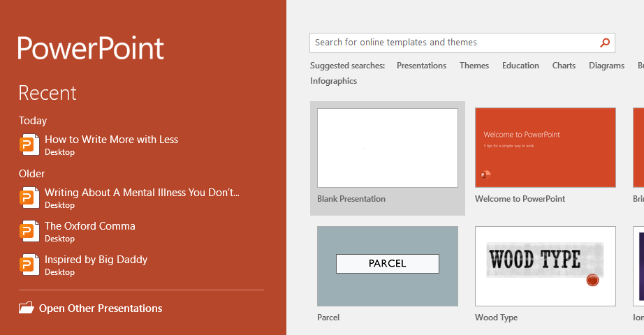Click the open folder icon

[x=27, y=308]
